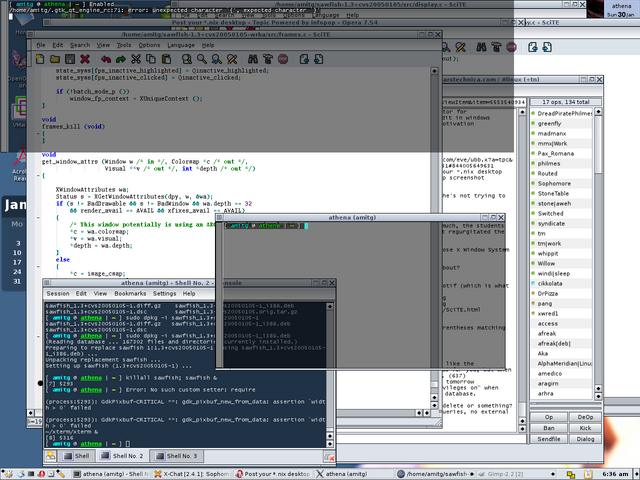Select user greenfly in X-Chat list

click(561, 123)
